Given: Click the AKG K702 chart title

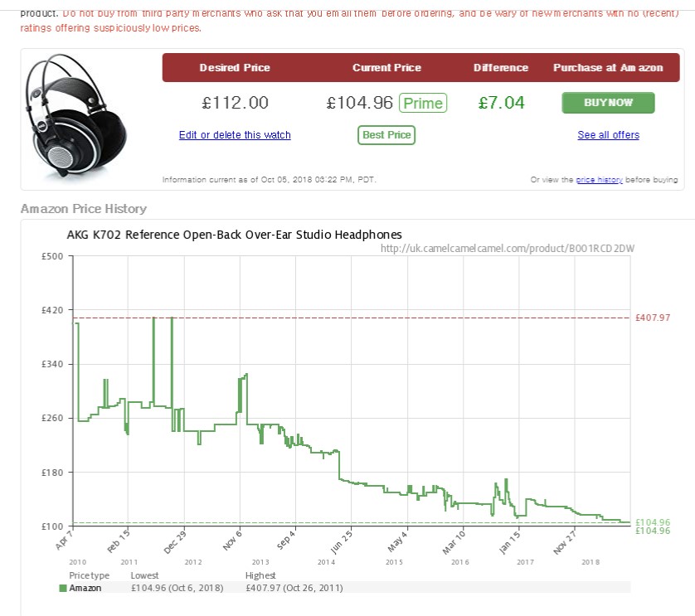Looking at the screenshot, I should pyautogui.click(x=234, y=235).
